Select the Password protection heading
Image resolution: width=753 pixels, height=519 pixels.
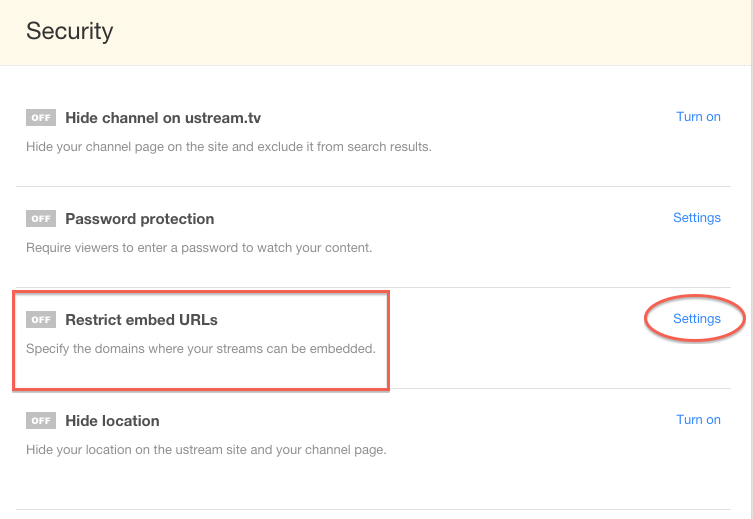point(140,219)
